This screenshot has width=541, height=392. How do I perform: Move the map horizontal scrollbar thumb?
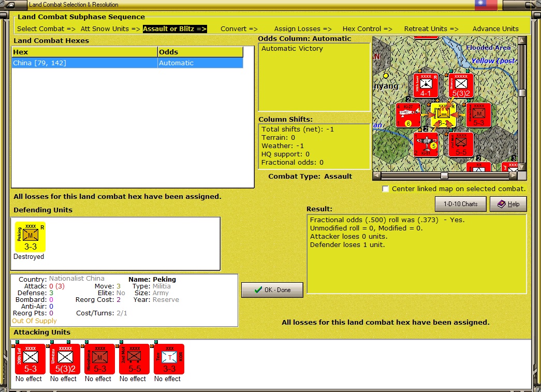tap(444, 176)
